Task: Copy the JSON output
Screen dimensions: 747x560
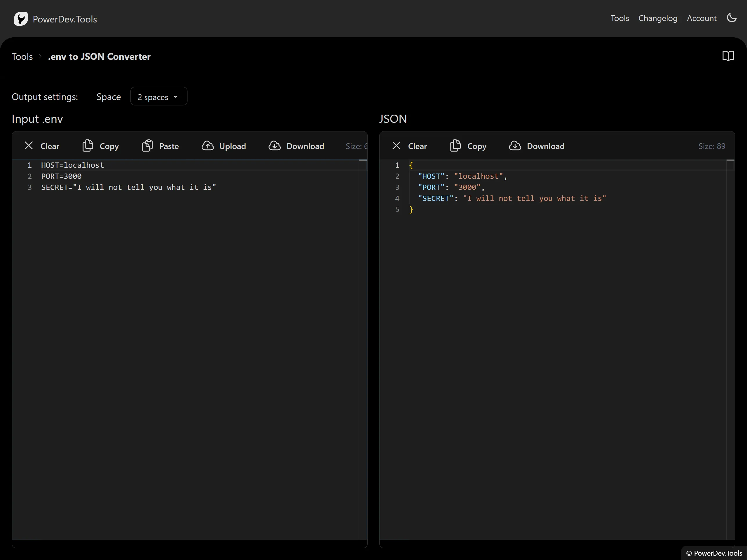Action: pos(468,146)
